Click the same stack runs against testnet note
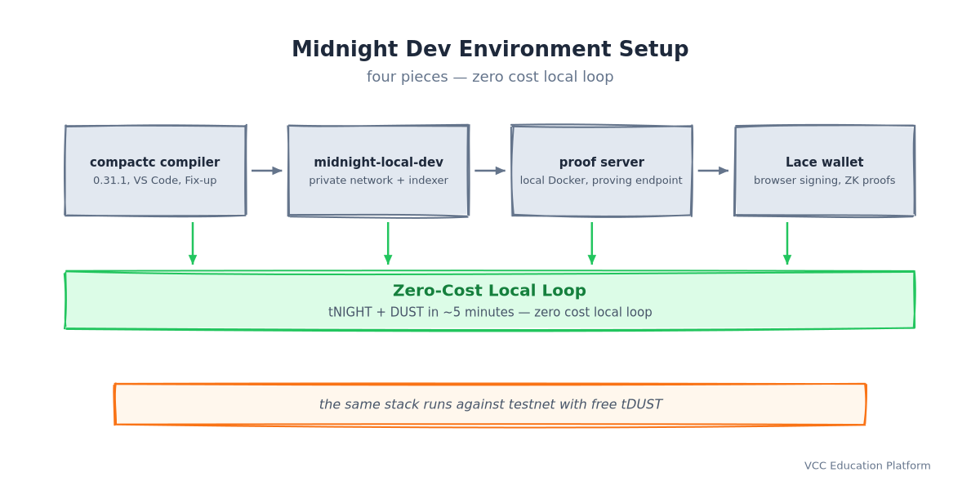Screen dimensions: 980x490 coord(490,404)
